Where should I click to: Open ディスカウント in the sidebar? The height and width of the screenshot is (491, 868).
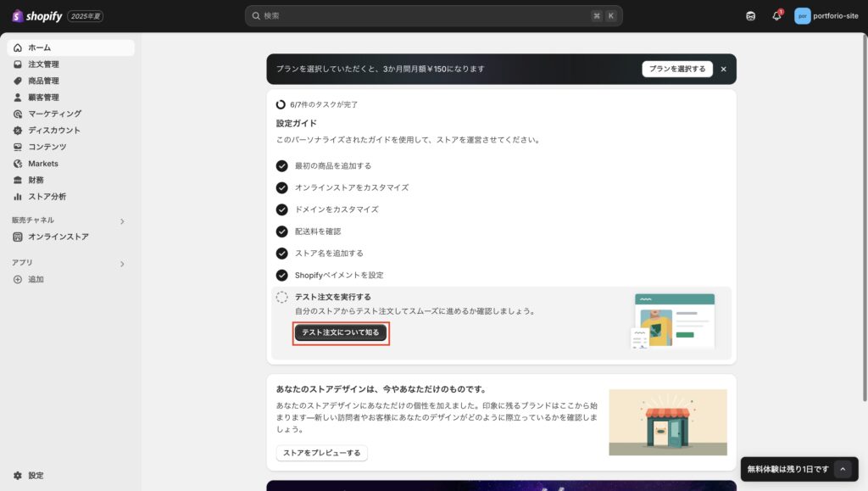[x=54, y=131]
